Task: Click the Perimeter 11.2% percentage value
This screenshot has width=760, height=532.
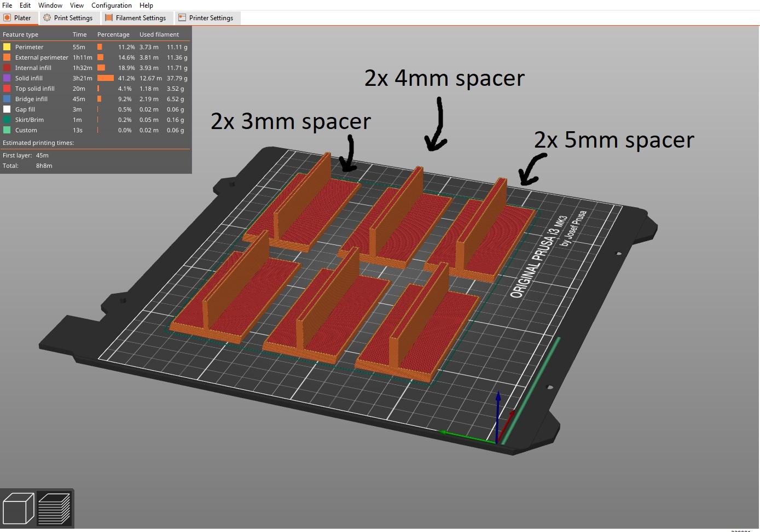Action: click(x=126, y=47)
